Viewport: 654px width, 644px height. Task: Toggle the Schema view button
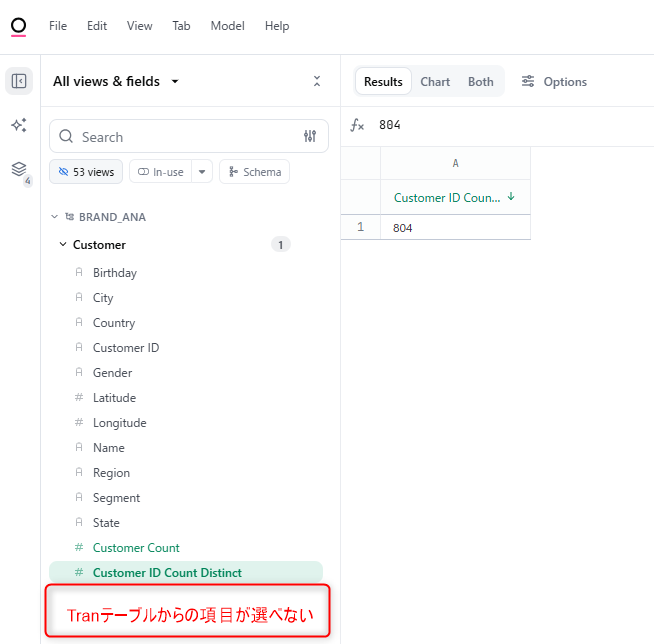pos(254,172)
